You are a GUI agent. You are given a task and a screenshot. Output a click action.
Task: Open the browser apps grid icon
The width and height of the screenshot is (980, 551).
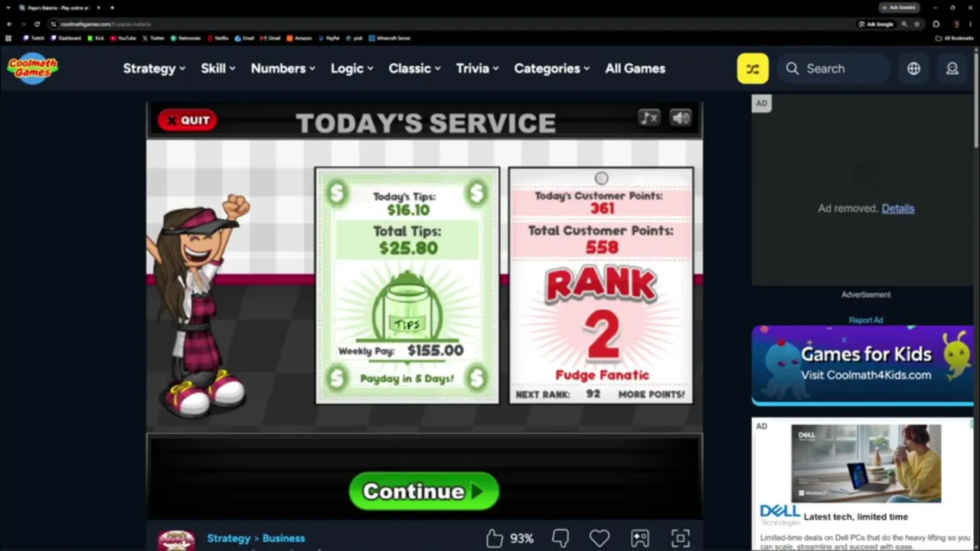[x=8, y=37]
